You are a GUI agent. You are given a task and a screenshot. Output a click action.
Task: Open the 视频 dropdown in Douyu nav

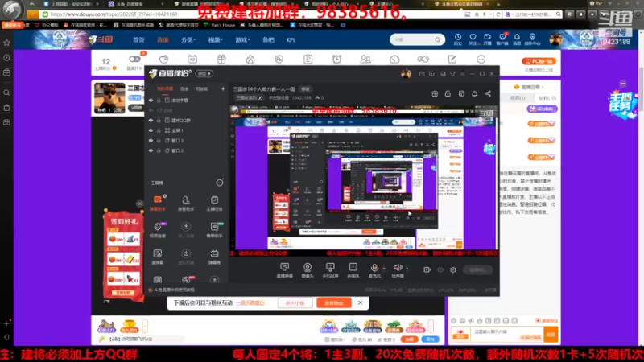pos(215,39)
